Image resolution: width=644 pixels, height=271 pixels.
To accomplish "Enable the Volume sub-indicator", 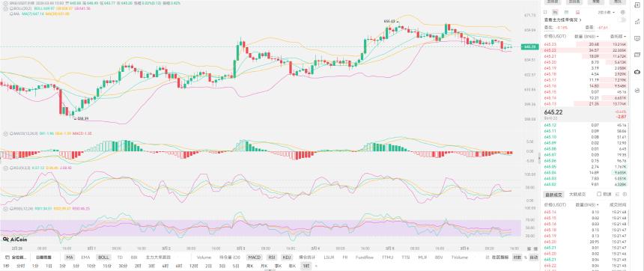I will coord(204,258).
